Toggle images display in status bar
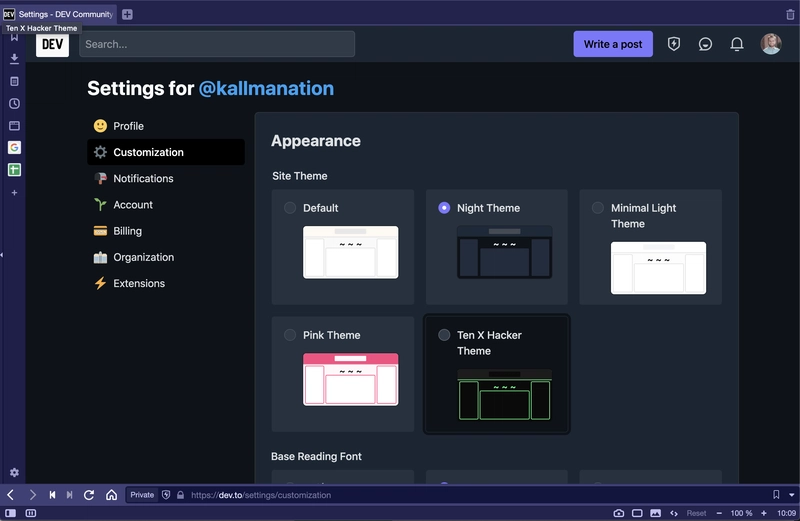The height and width of the screenshot is (521, 800). [x=656, y=513]
